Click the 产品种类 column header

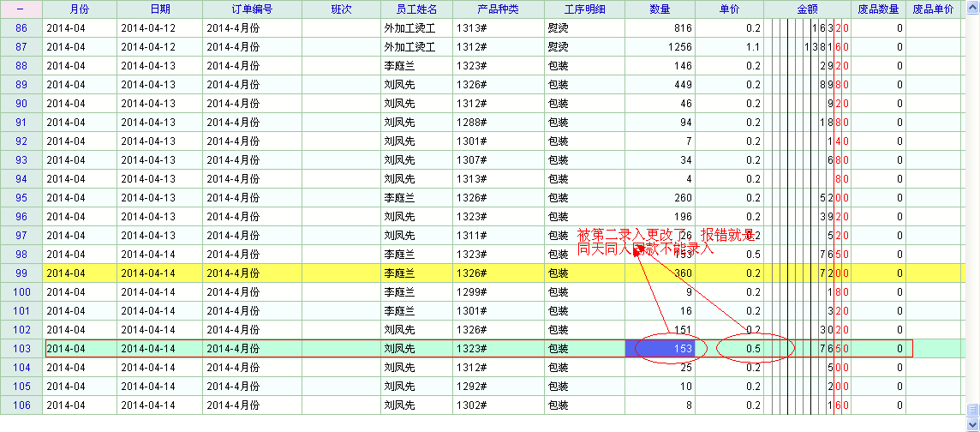click(498, 9)
